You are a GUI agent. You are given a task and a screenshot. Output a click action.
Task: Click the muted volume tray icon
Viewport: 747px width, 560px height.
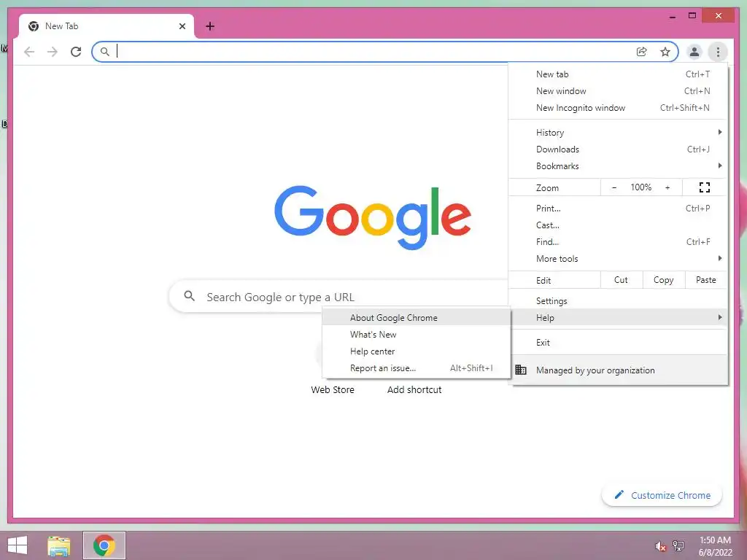coord(660,546)
